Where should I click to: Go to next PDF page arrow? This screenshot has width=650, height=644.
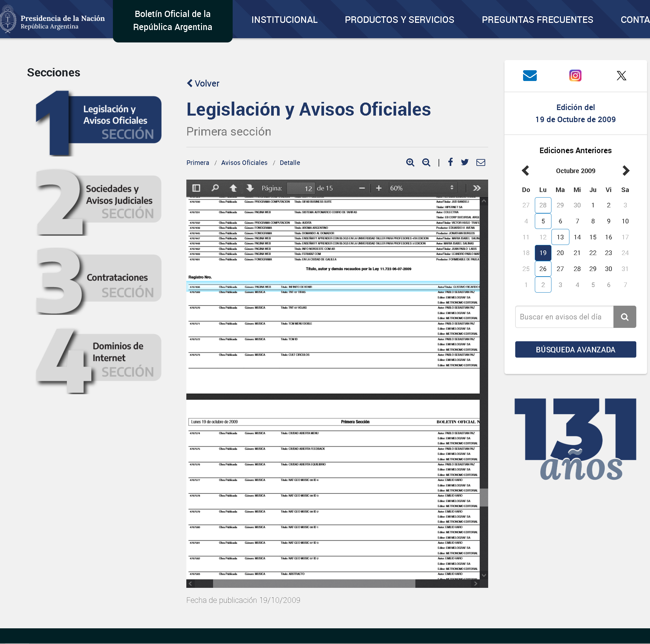click(x=250, y=188)
